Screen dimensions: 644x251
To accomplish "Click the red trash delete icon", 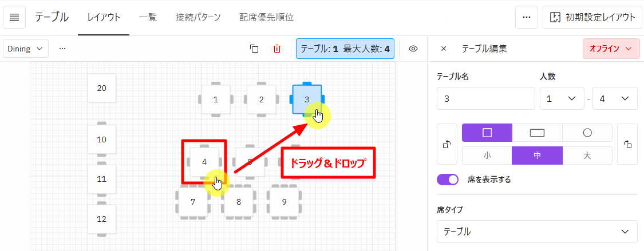I will [x=277, y=49].
